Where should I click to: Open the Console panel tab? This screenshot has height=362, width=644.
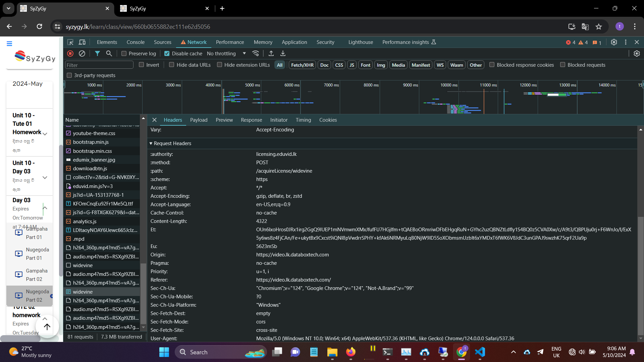(x=136, y=42)
